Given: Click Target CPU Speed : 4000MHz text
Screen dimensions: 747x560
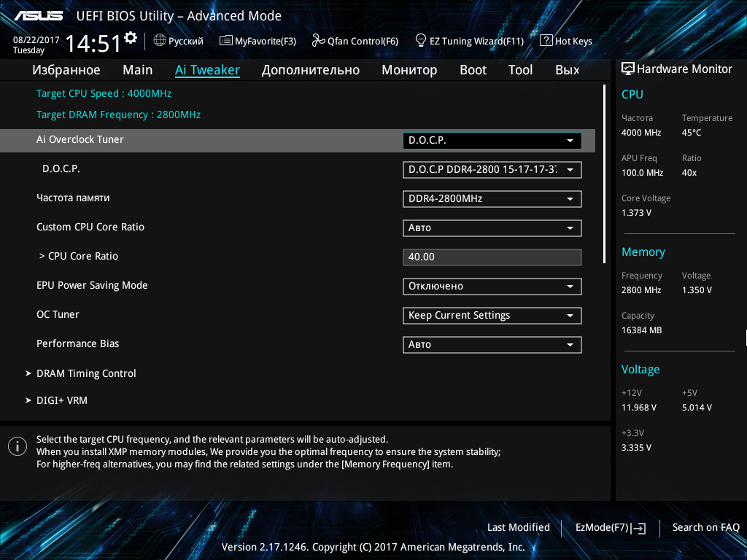Looking at the screenshot, I should pyautogui.click(x=104, y=93).
